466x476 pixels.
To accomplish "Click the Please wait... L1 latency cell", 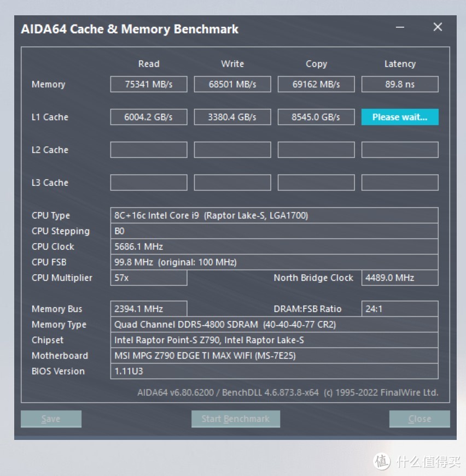I will point(400,117).
